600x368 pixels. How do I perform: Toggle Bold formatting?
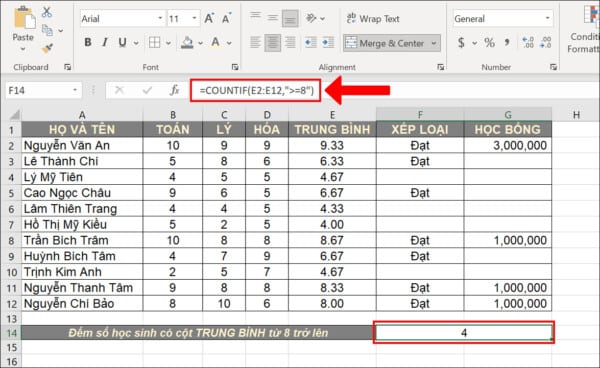coord(88,42)
